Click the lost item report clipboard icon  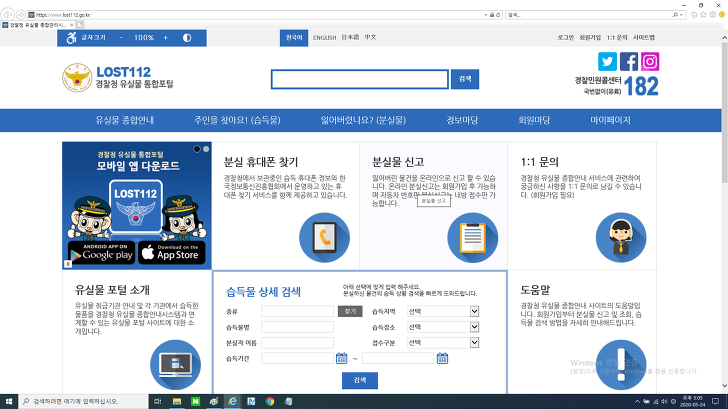472,237
